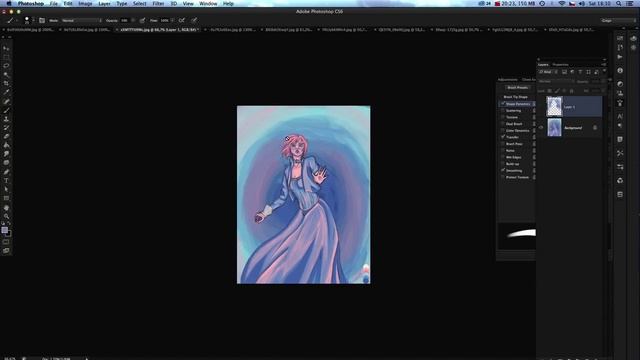This screenshot has height=360, width=640.
Task: Open the Window menu
Action: [208, 4]
